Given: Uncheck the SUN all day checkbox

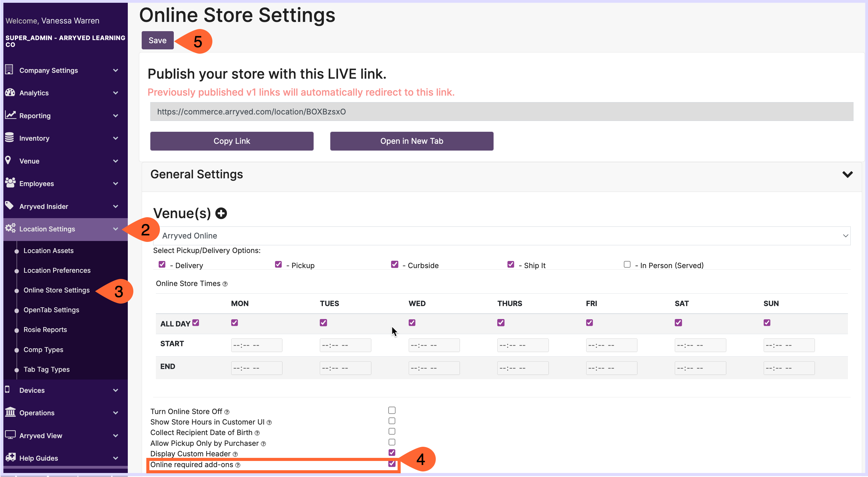Looking at the screenshot, I should tap(766, 323).
